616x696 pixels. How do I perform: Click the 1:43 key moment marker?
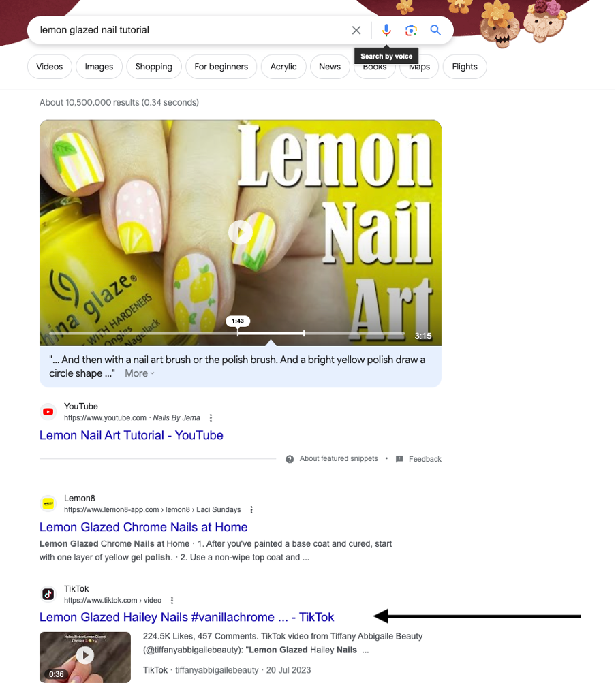tap(238, 321)
